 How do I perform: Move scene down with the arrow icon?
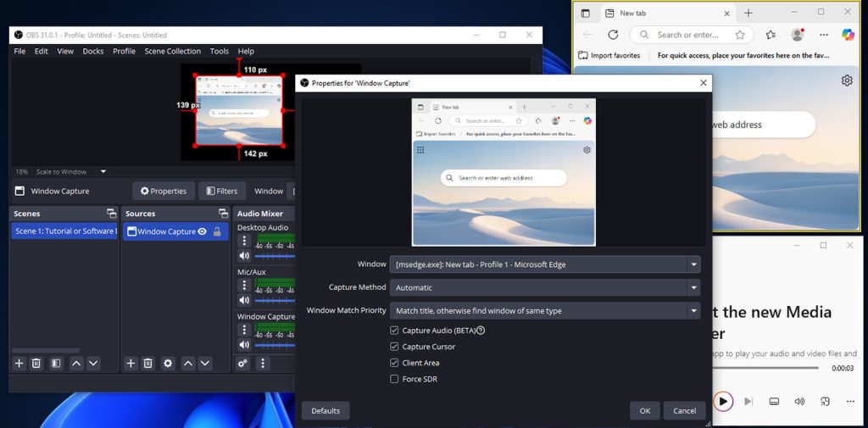pyautogui.click(x=93, y=364)
